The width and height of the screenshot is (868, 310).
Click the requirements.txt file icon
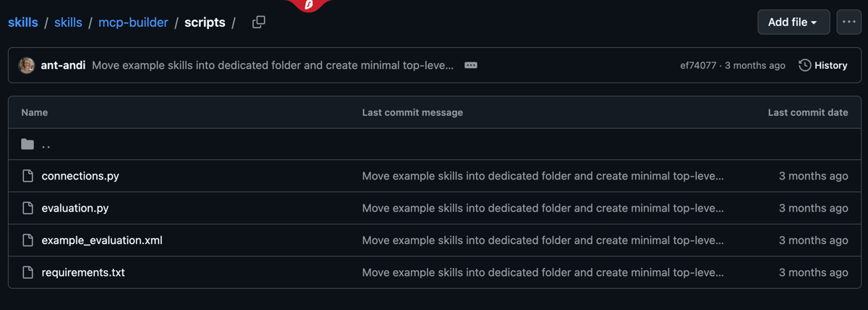coord(28,272)
